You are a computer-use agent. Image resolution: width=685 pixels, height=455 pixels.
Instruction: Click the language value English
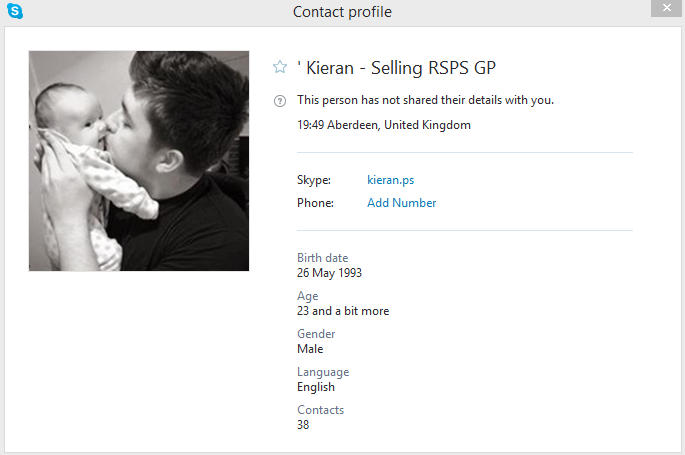[316, 387]
